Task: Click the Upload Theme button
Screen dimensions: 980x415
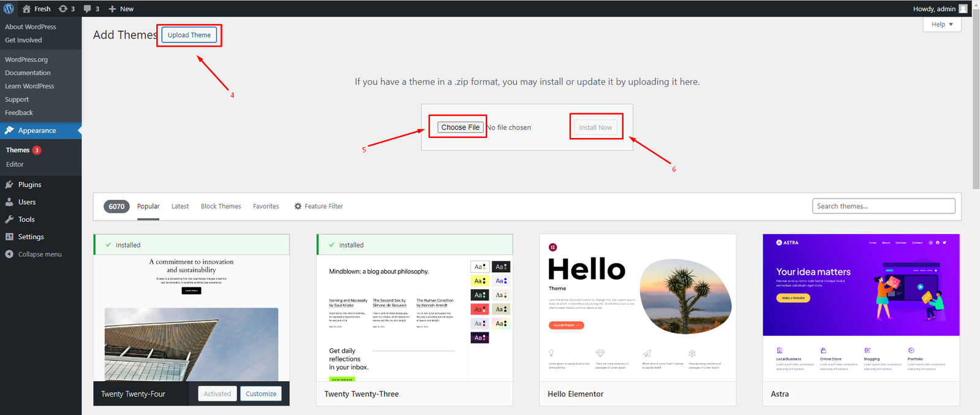Action: click(x=189, y=35)
